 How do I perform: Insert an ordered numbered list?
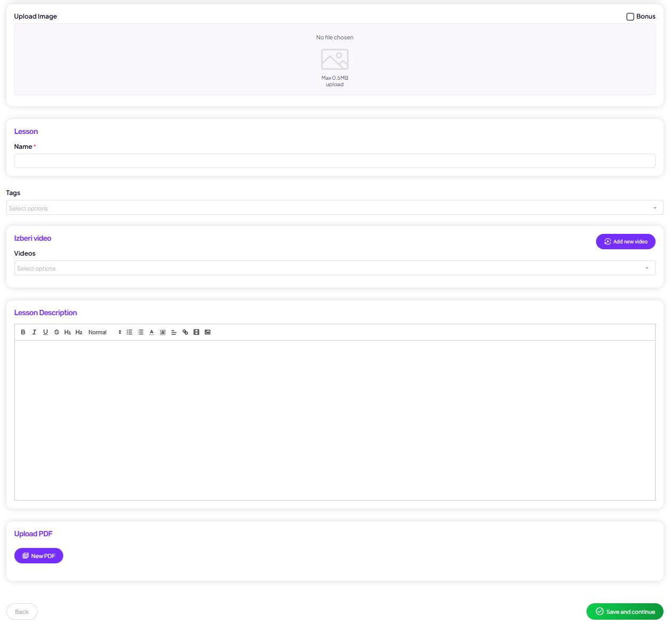click(129, 332)
